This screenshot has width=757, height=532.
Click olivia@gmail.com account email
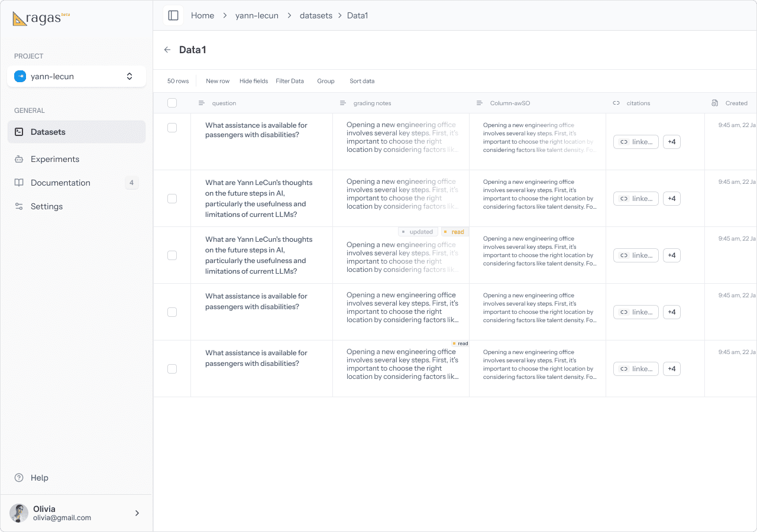pyautogui.click(x=62, y=518)
